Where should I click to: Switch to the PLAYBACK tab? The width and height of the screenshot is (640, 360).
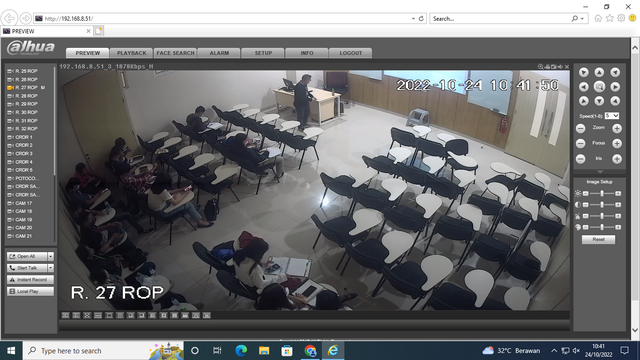click(x=131, y=53)
